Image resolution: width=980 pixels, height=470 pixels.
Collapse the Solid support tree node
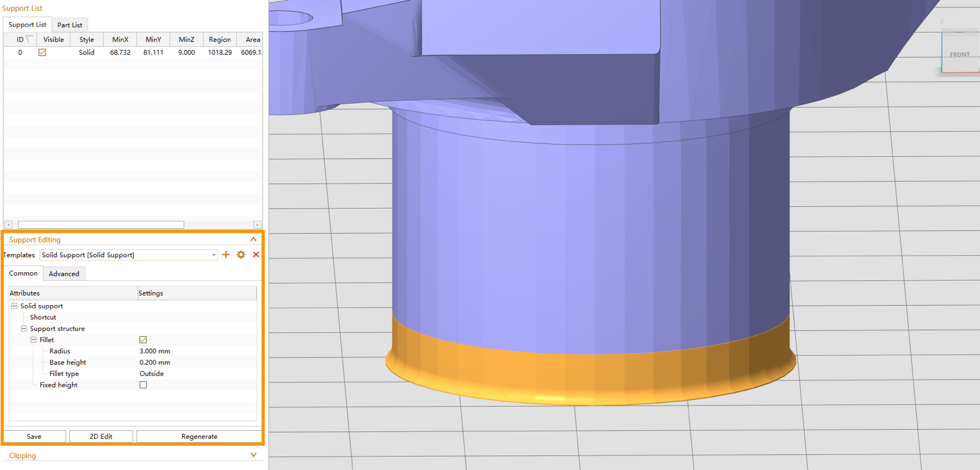pyautogui.click(x=15, y=306)
